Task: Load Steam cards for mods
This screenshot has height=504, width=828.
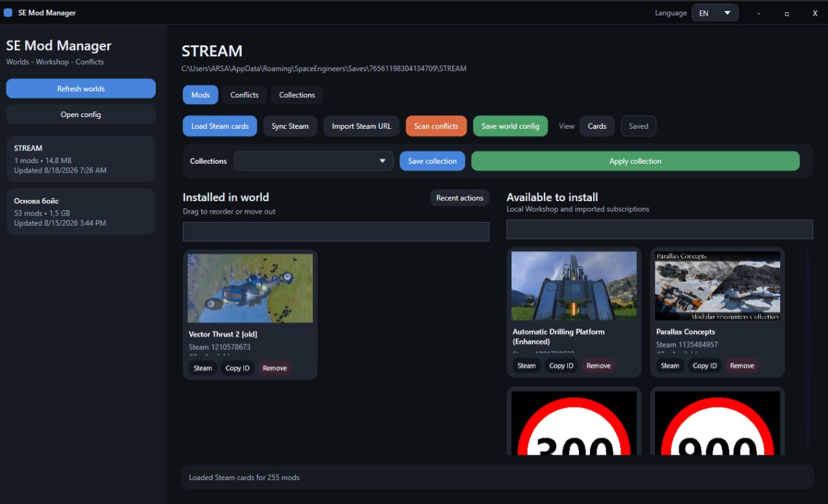Action: 220,126
